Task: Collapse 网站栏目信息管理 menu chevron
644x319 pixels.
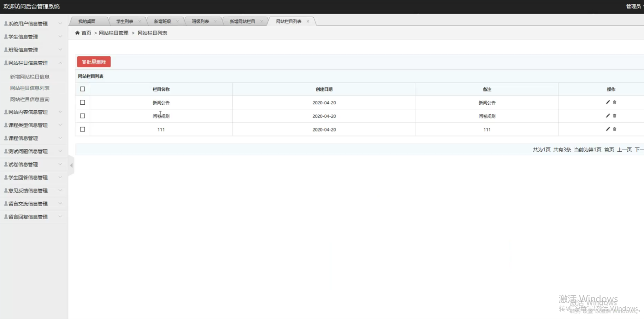Action: click(60, 63)
